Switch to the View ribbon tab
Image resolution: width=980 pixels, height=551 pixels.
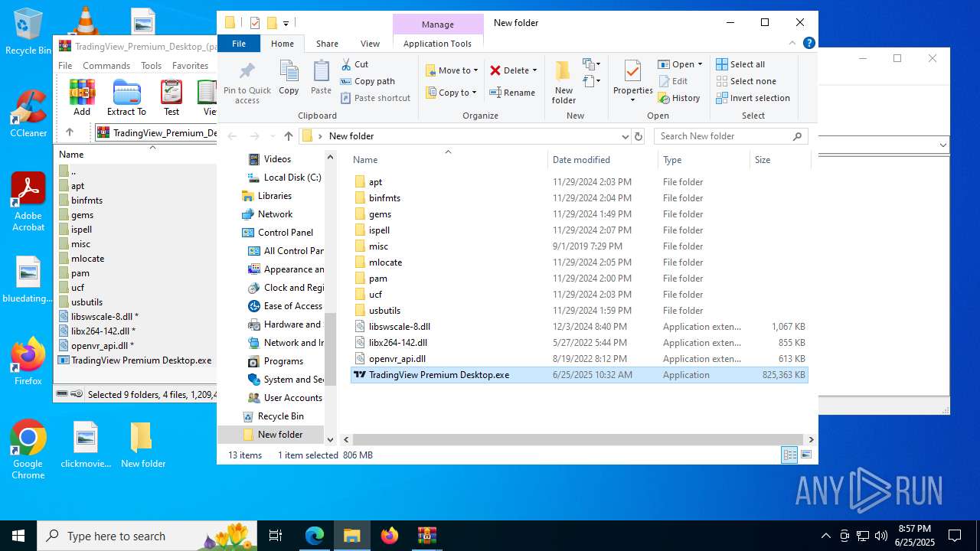[370, 44]
